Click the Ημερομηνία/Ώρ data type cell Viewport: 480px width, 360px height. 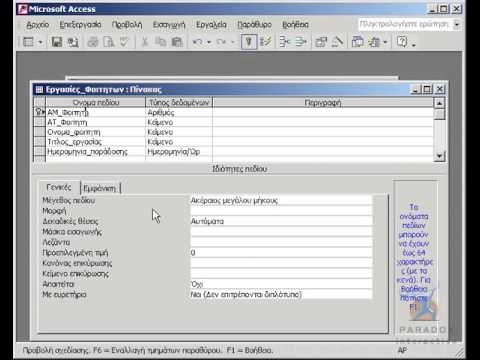pos(179,152)
